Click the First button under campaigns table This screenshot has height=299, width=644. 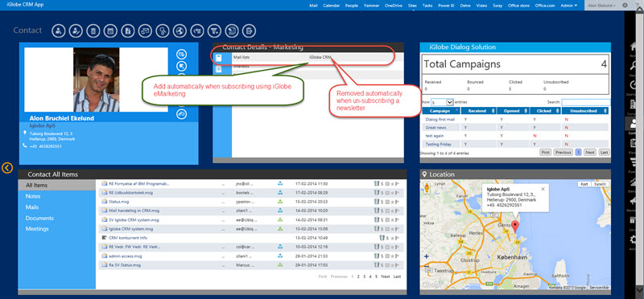(x=545, y=152)
